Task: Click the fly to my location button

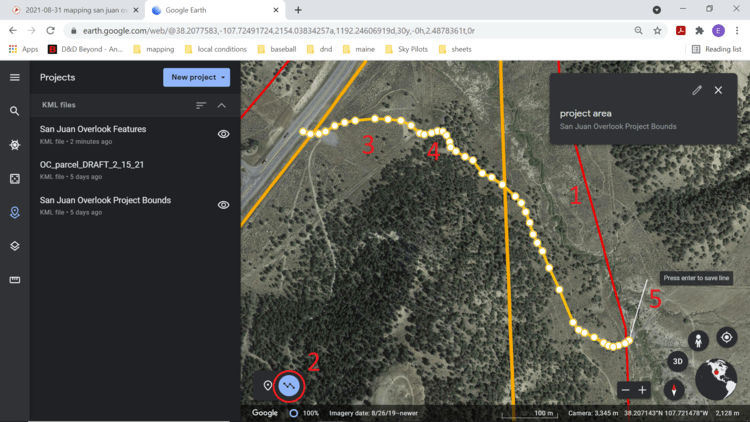Action: [727, 338]
